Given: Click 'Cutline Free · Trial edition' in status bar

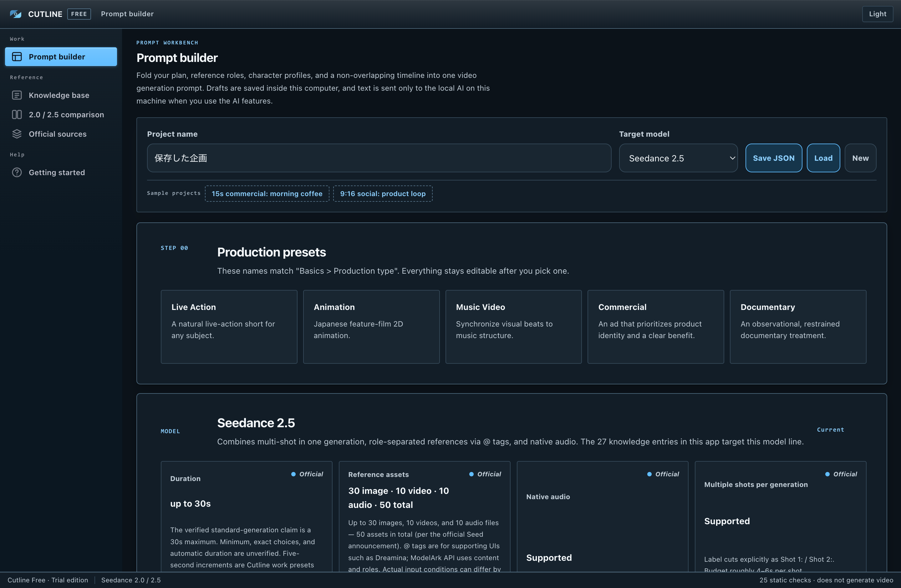Looking at the screenshot, I should click(48, 580).
